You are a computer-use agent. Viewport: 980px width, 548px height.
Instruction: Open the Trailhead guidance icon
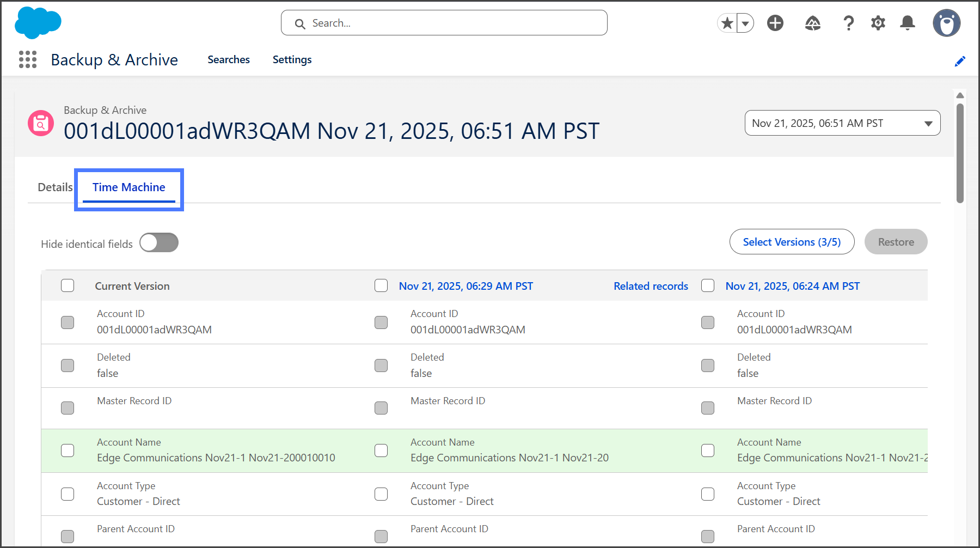pyautogui.click(x=812, y=23)
